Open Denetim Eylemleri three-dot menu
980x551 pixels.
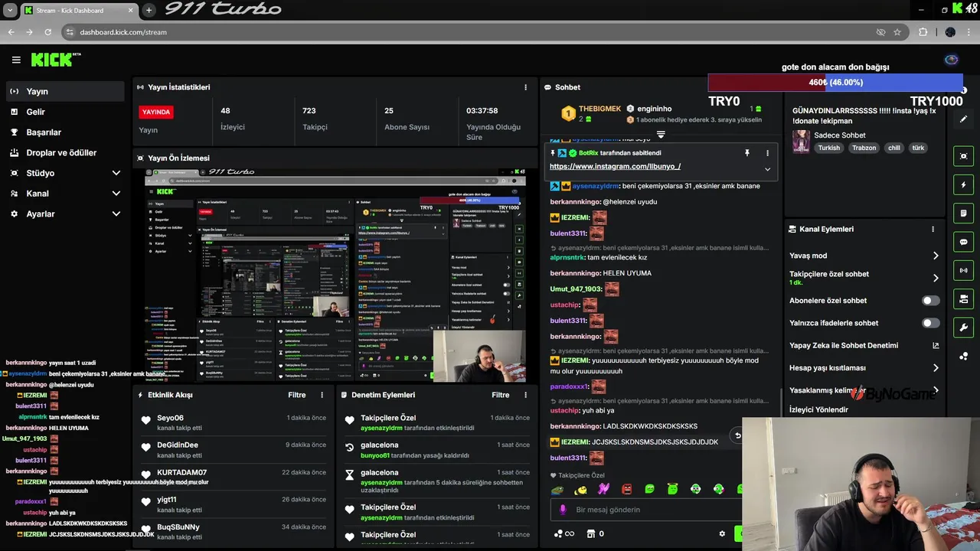(525, 395)
